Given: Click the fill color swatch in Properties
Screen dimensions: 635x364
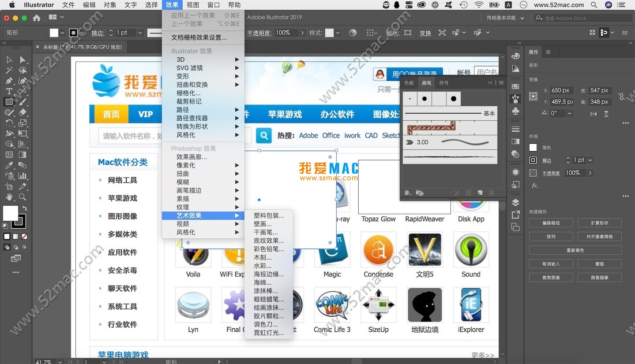Looking at the screenshot, I should click(533, 148).
